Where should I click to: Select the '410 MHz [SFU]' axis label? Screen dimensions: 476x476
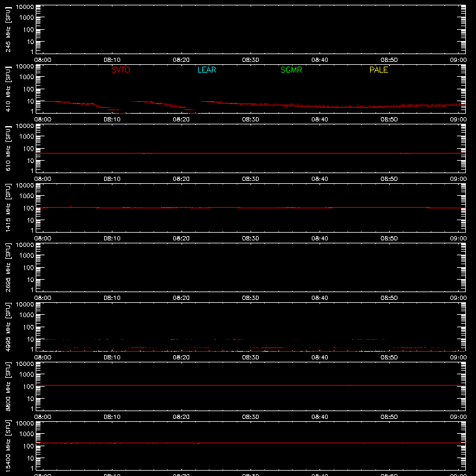[x=8, y=89]
